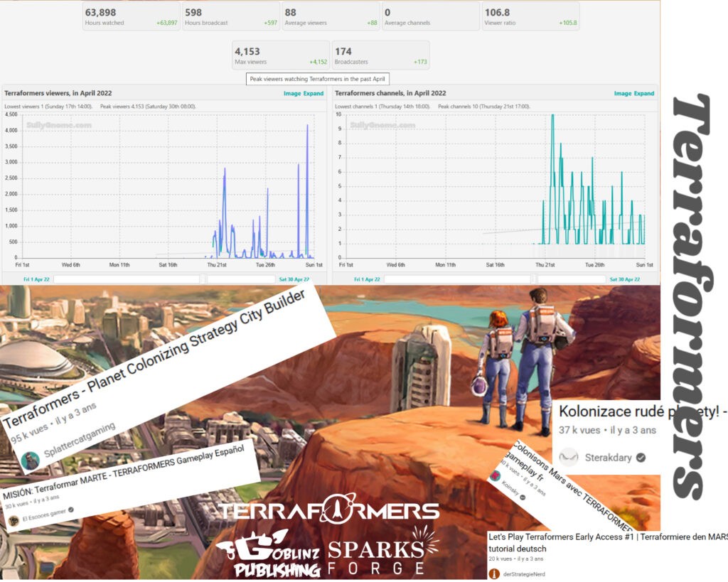The height and width of the screenshot is (582, 728).
Task: Click the +63,897 change value
Action: (x=166, y=23)
